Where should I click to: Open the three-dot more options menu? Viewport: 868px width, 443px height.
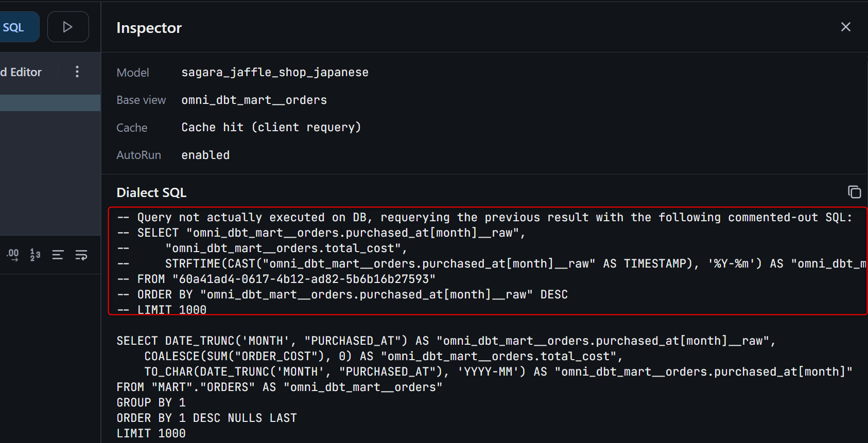point(77,72)
